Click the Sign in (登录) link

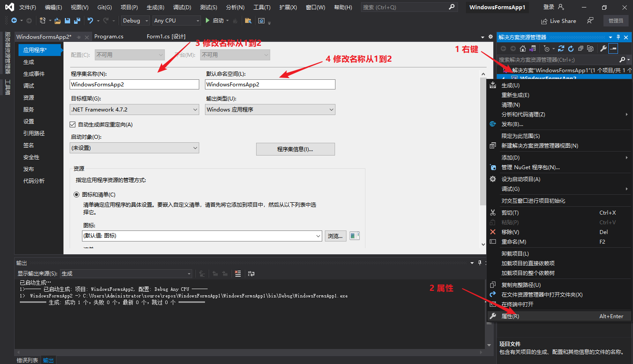(549, 7)
